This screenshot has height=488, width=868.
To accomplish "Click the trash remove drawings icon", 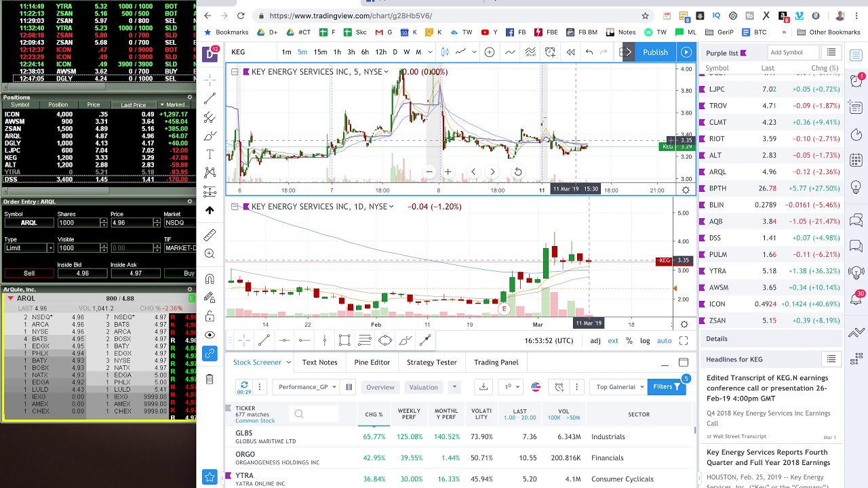I will pos(210,379).
